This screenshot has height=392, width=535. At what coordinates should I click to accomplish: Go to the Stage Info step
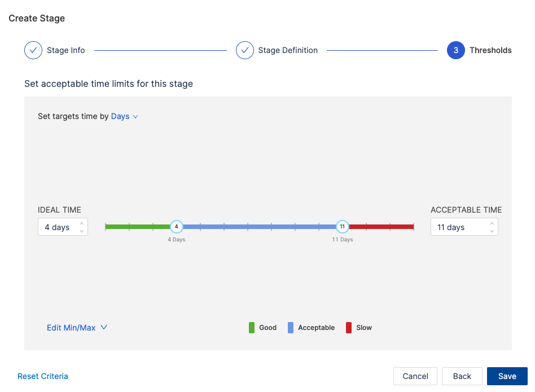pyautogui.click(x=65, y=50)
